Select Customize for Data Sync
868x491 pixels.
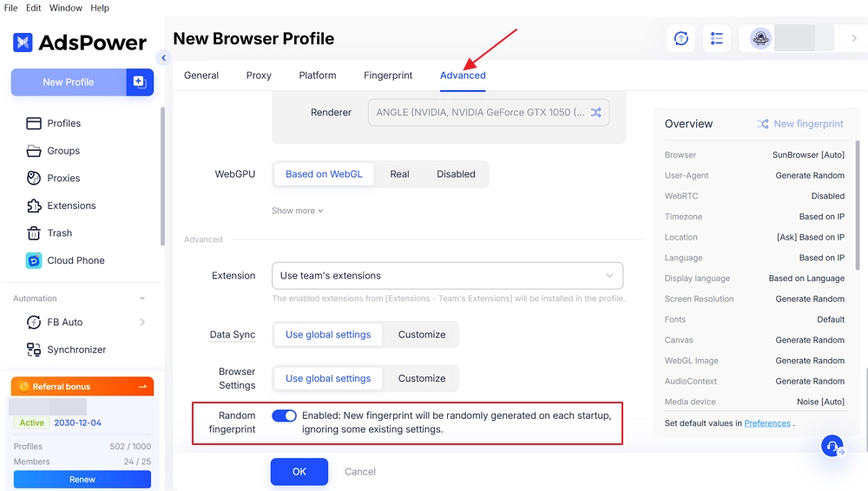(422, 335)
